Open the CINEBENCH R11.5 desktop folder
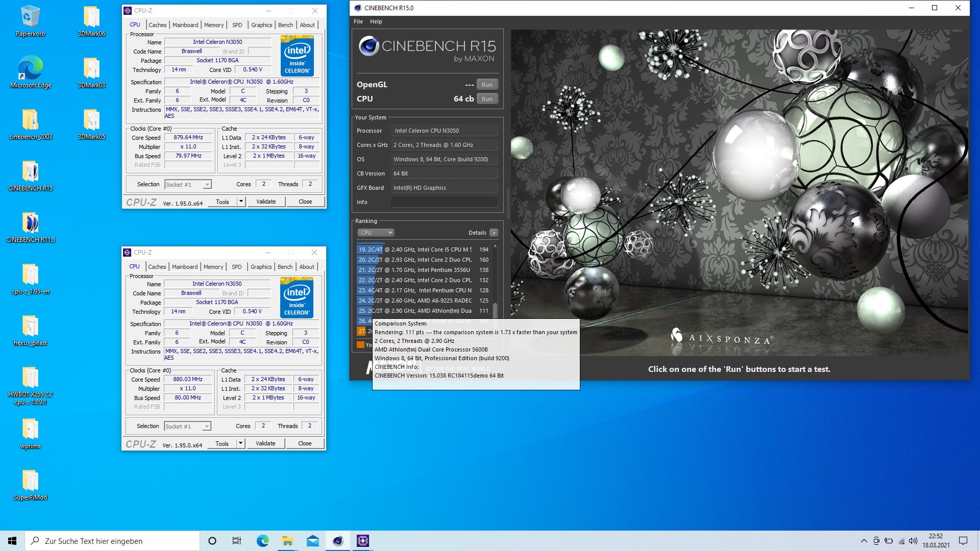The height and width of the screenshot is (551, 980). point(30,227)
